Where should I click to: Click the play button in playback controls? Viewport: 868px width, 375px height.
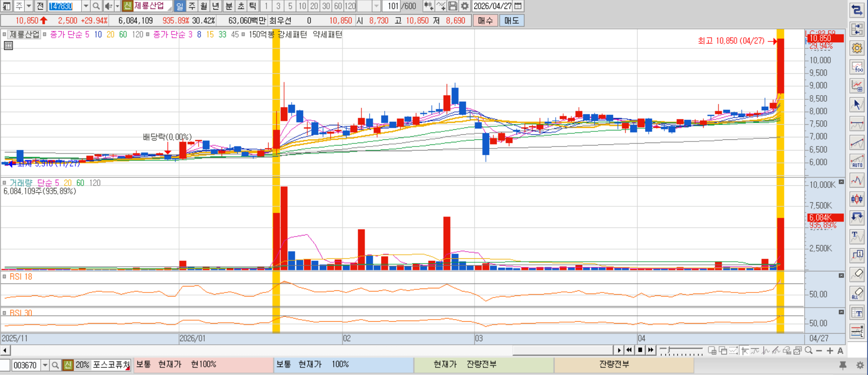point(619,350)
